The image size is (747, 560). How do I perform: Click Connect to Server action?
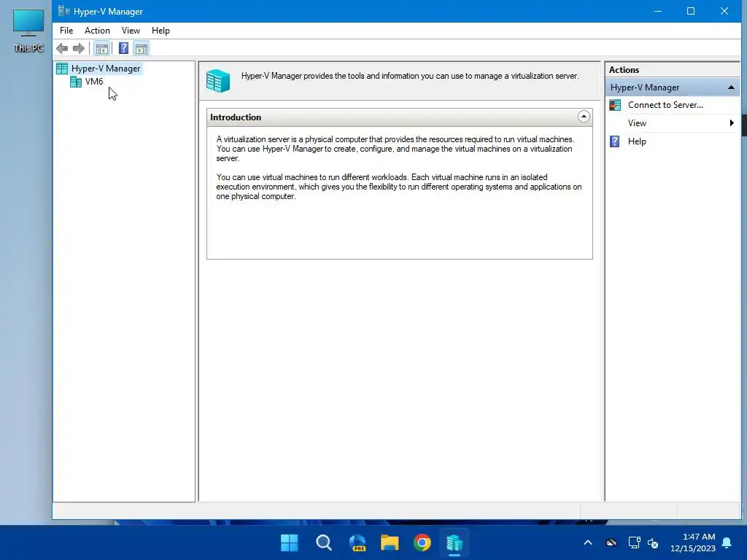(x=665, y=105)
